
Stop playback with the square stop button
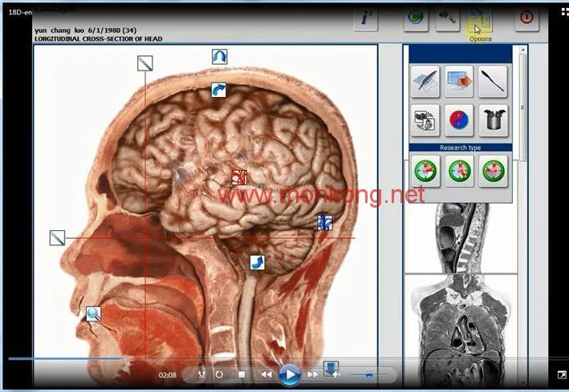(242, 374)
